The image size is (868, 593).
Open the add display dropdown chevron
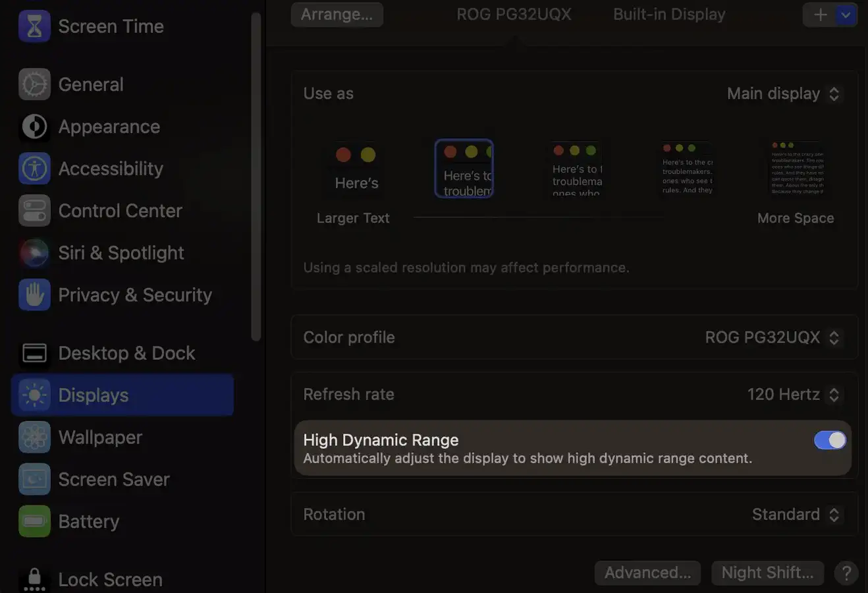846,14
